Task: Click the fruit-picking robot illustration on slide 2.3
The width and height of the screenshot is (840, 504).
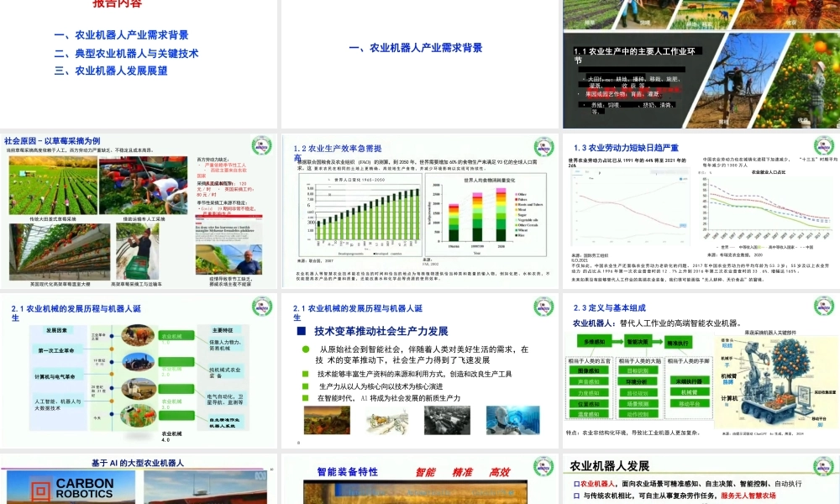Action: (x=775, y=382)
